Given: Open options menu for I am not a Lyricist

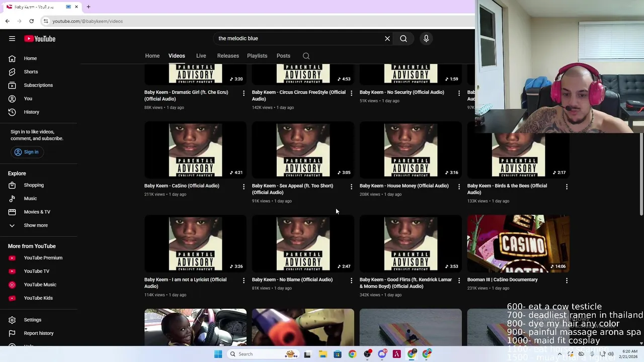Looking at the screenshot, I should point(244,281).
